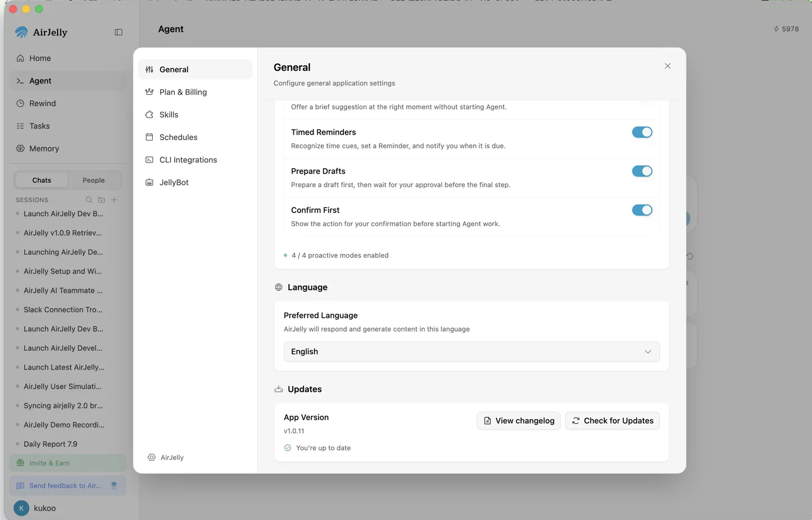The width and height of the screenshot is (812, 520).
Task: Click Send feedback to AirJelly
Action: pos(68,486)
